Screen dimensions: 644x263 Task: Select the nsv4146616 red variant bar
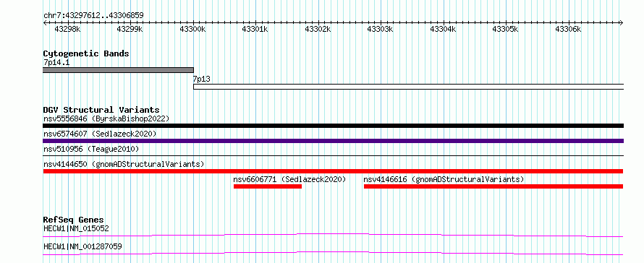(493, 186)
